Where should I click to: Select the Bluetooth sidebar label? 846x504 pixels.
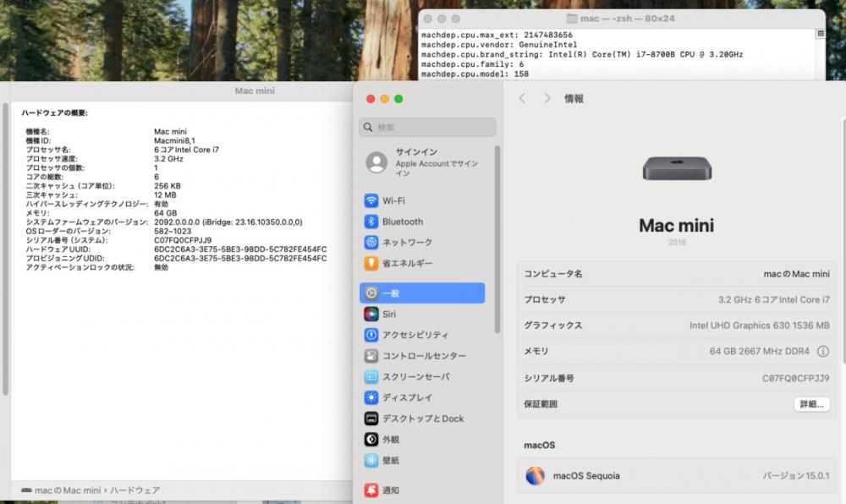point(403,222)
